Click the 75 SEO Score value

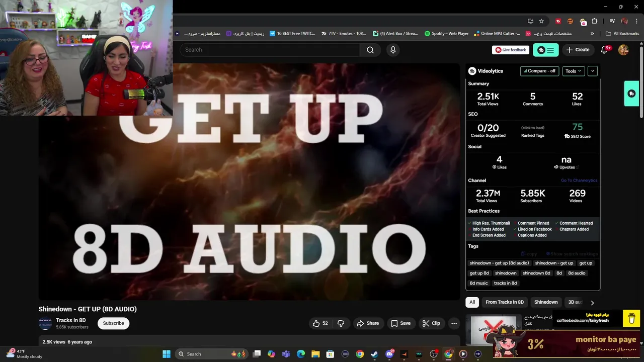point(577,127)
